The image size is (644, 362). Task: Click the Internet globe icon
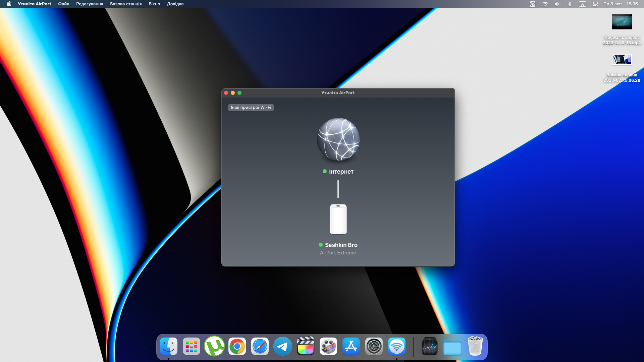pyautogui.click(x=338, y=139)
